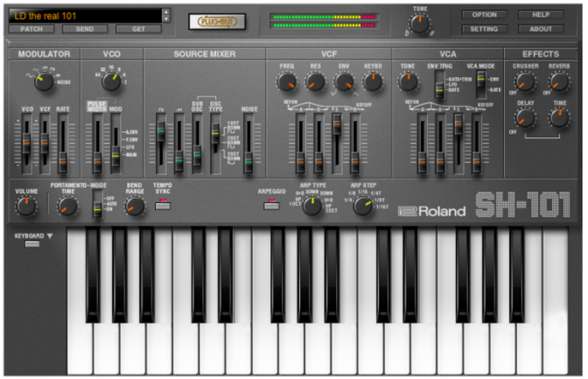The height and width of the screenshot is (379, 588).
Task: Click the SUB OSC level slider
Action: (197, 144)
